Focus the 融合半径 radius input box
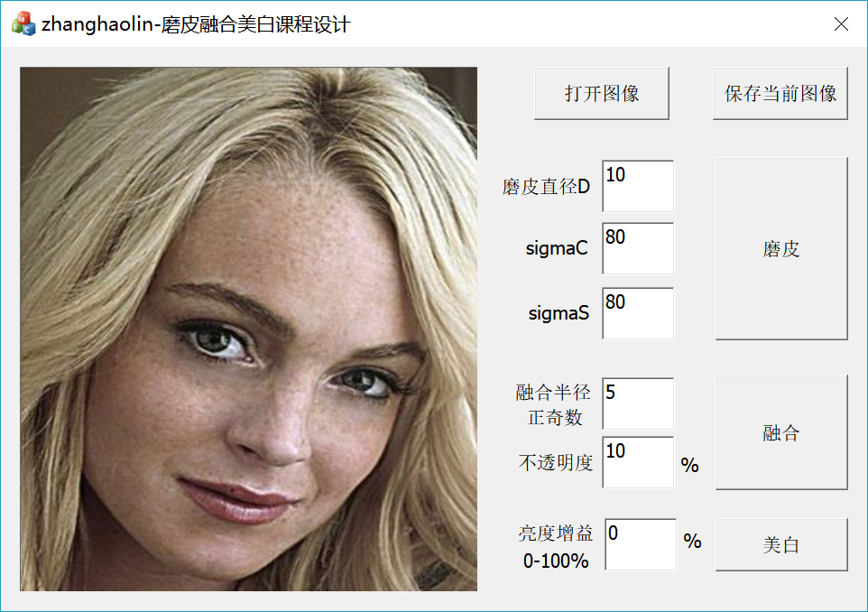This screenshot has height=612, width=868. point(638,403)
